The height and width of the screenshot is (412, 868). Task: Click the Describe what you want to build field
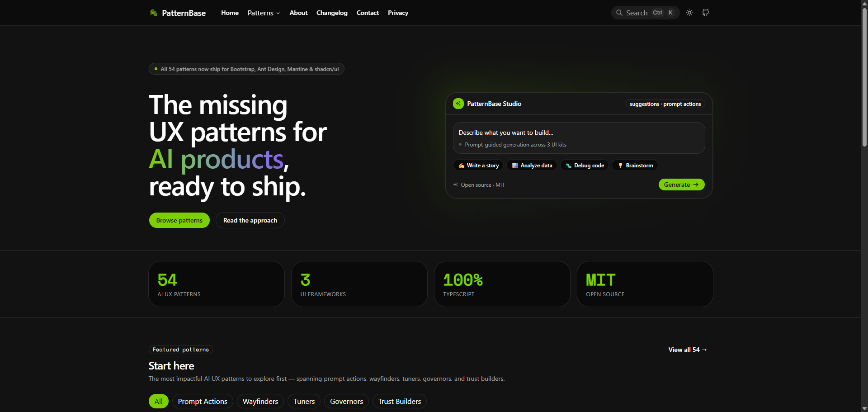579,138
